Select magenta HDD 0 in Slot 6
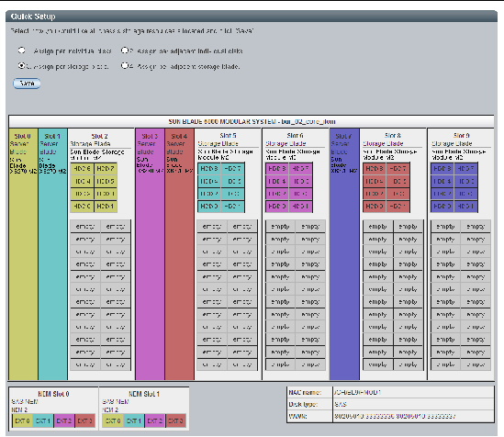The height and width of the screenshot is (437, 504). pos(277,207)
